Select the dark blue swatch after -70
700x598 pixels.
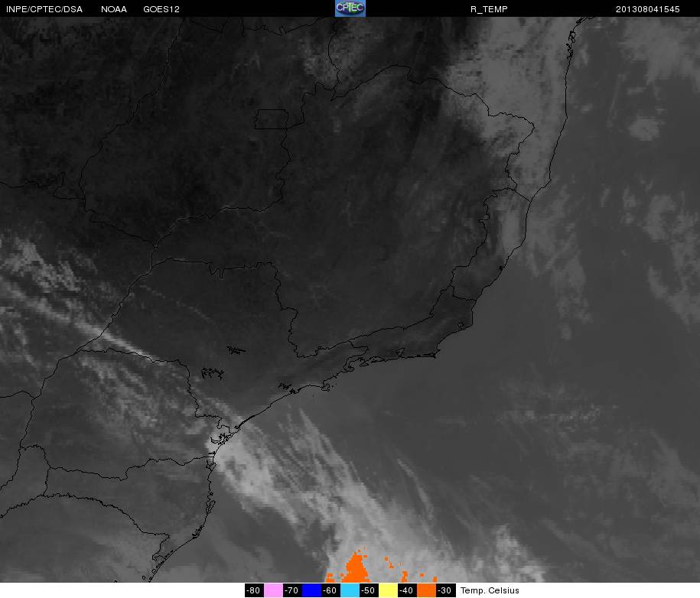311,590
